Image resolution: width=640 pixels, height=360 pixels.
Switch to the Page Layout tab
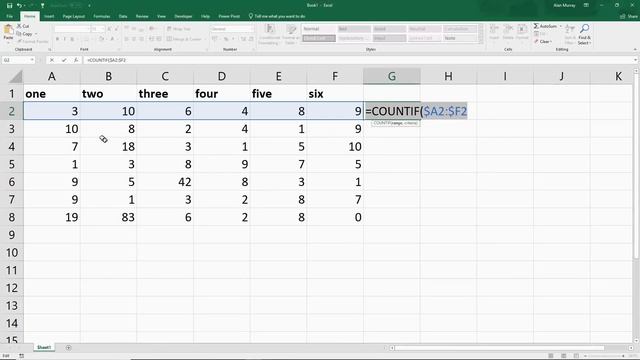73,16
